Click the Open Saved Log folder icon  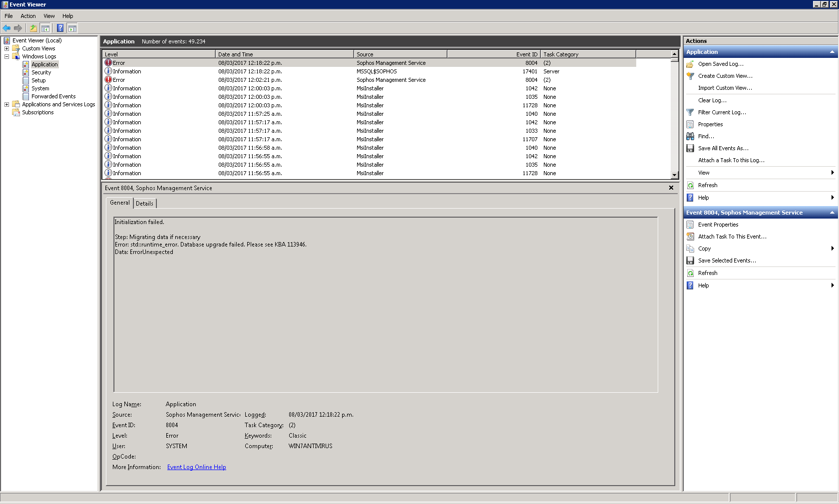[690, 64]
